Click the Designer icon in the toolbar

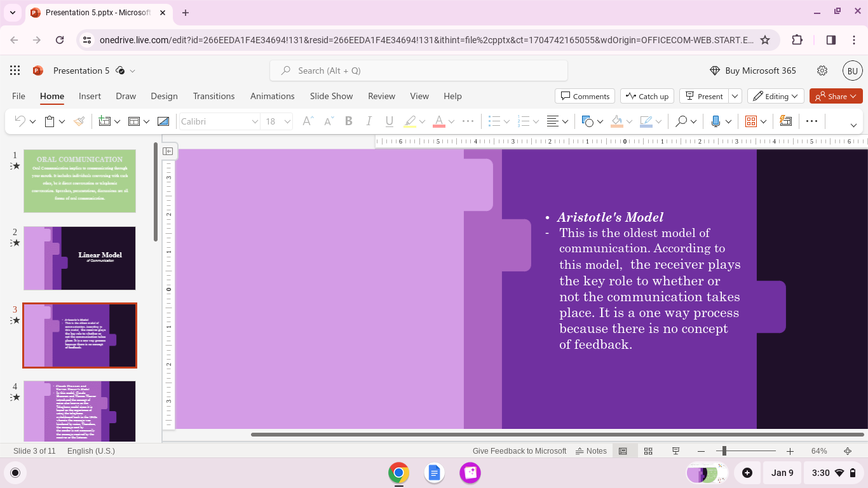coord(786,121)
